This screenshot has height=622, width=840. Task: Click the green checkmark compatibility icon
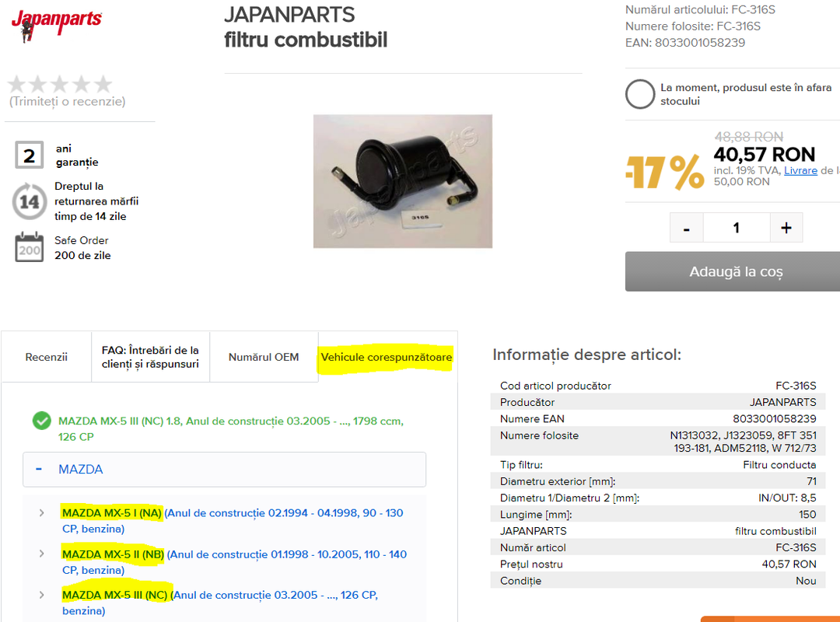tap(42, 421)
